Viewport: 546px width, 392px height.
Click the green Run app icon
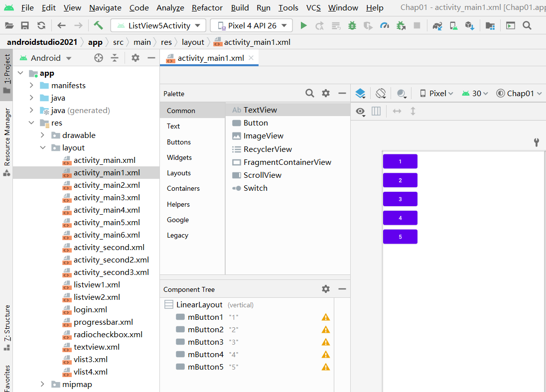tap(303, 25)
